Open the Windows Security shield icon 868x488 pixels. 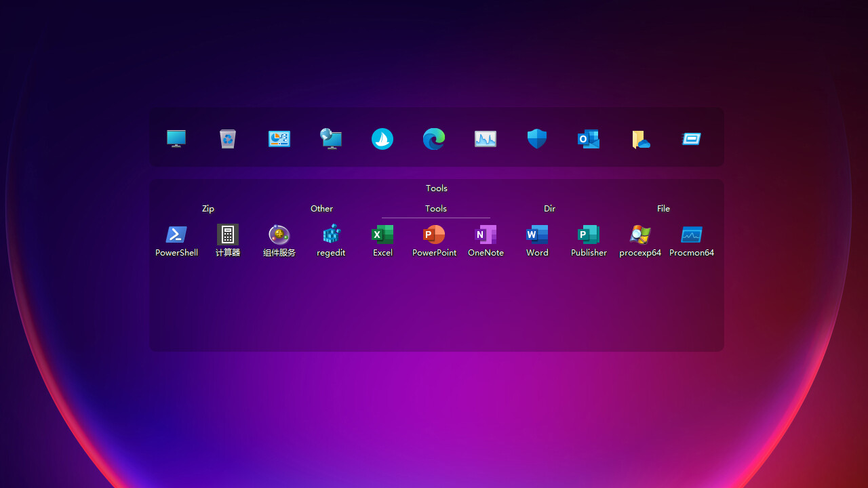coord(537,139)
